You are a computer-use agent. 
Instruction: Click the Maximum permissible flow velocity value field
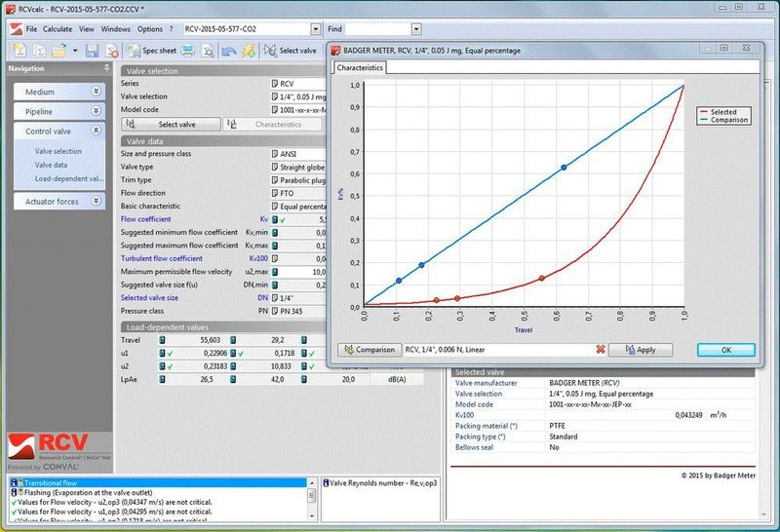point(302,272)
